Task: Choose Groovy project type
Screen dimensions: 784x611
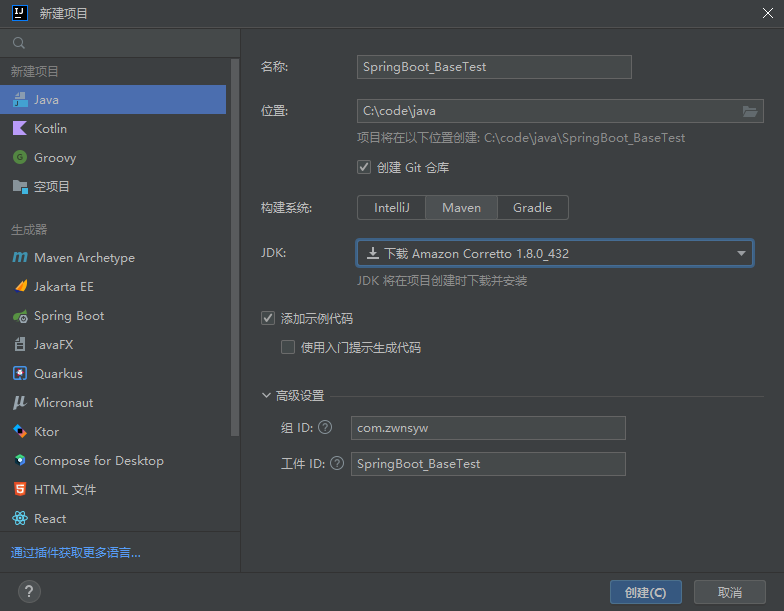Action: [113, 158]
